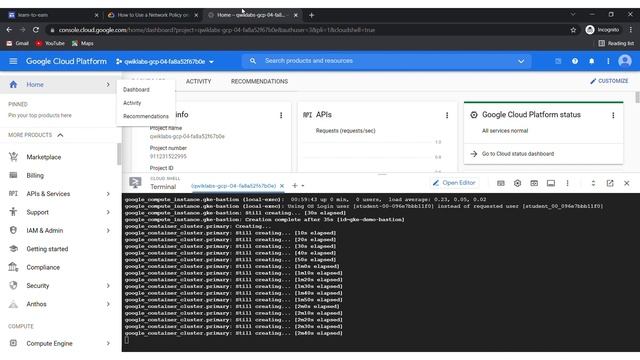Close the qwiklabs Cloud Shell terminal tab

(x=282, y=186)
